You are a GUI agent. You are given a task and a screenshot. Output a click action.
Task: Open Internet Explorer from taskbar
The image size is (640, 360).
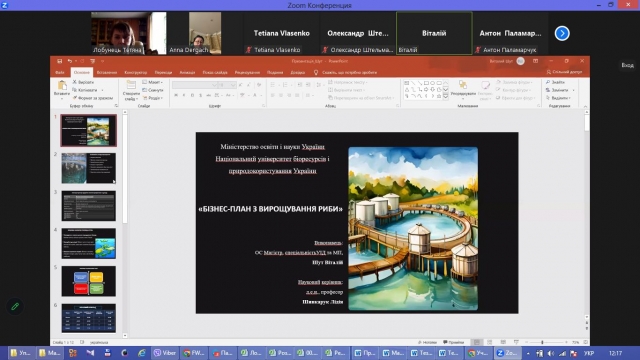142,353
